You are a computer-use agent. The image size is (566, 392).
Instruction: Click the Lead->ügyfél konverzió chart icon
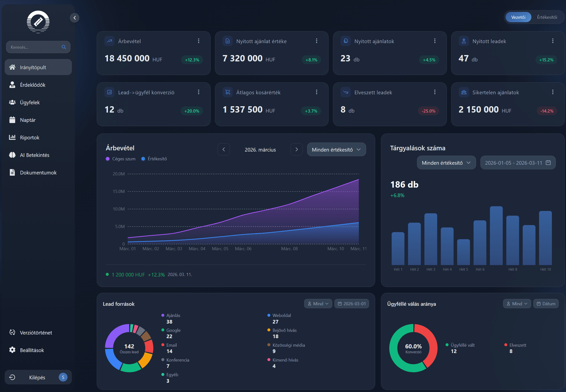click(110, 92)
